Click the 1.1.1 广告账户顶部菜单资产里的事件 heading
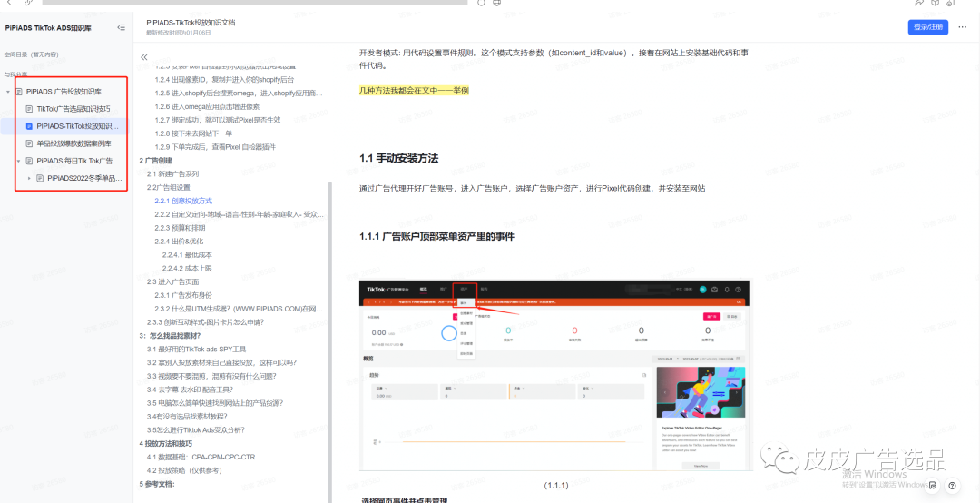 [x=436, y=236]
